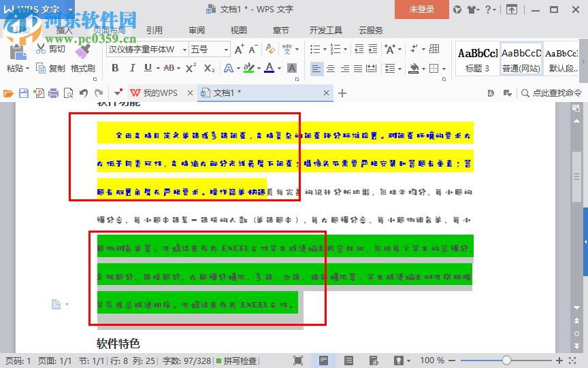Clear formatting with the eraser icon
Image resolution: width=588 pixels, height=368 pixels.
[x=270, y=49]
